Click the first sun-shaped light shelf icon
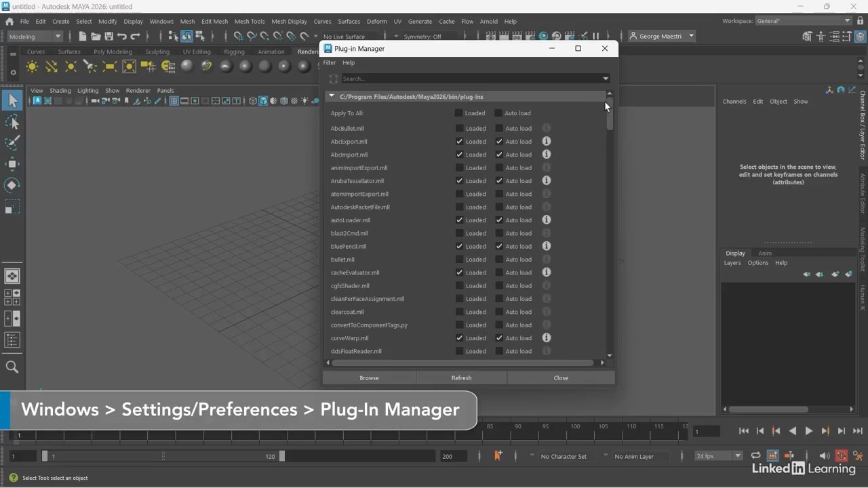This screenshot has height=488, width=868. 32,66
